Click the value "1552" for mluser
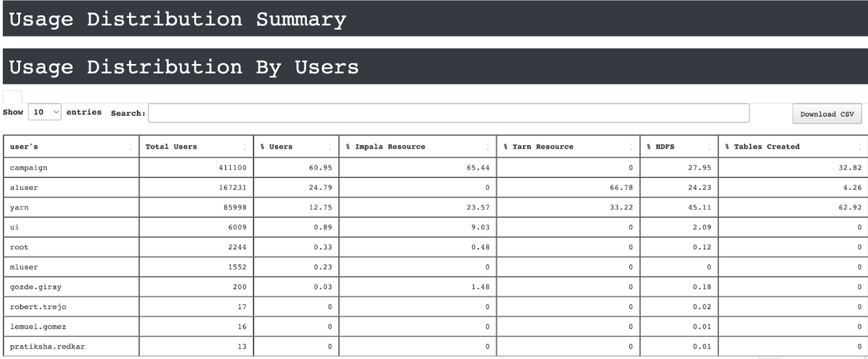Screen dimensions: 868x359 click(x=237, y=267)
